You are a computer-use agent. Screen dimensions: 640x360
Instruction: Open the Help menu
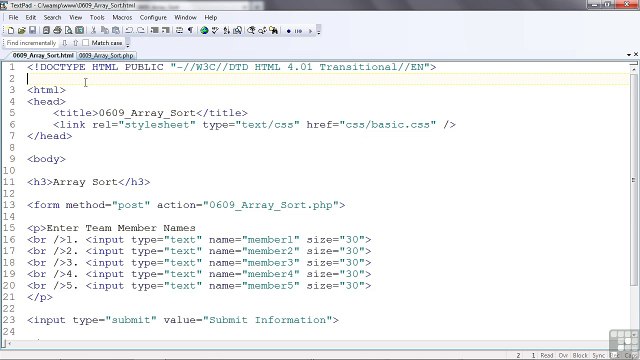click(x=211, y=18)
